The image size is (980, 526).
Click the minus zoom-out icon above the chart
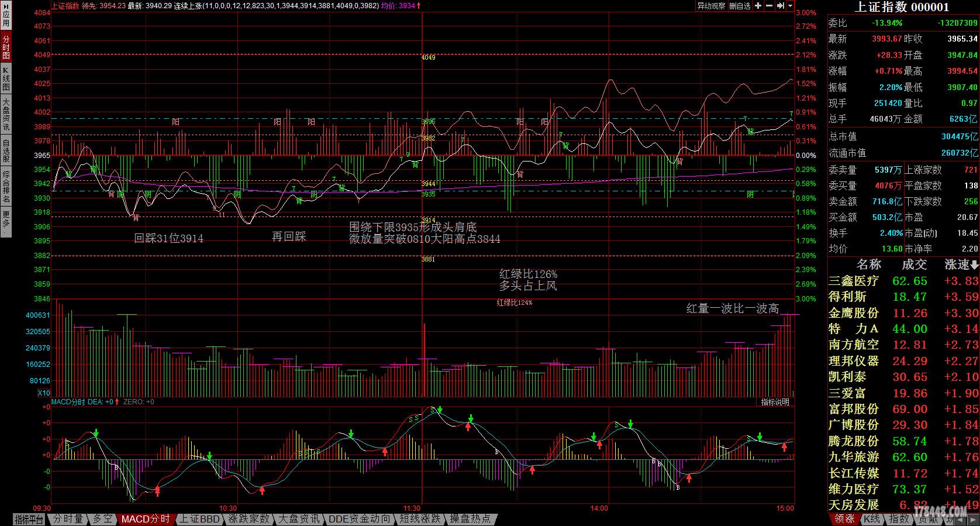coord(769,6)
